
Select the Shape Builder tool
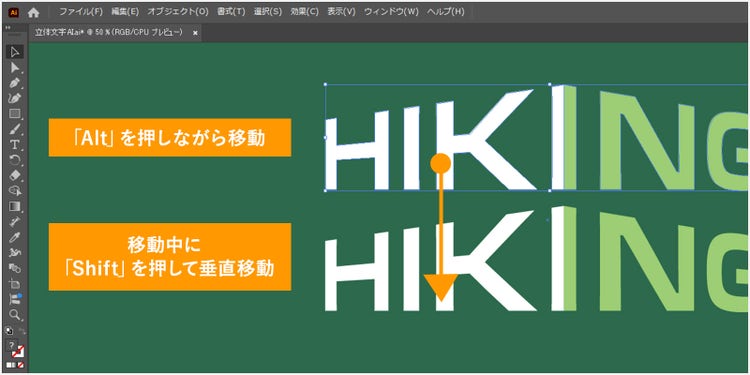[15, 190]
